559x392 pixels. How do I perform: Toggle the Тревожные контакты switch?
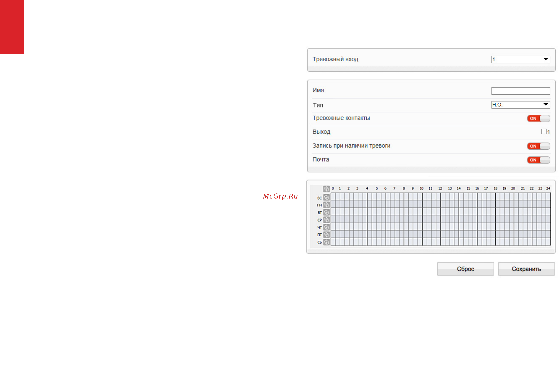point(539,118)
